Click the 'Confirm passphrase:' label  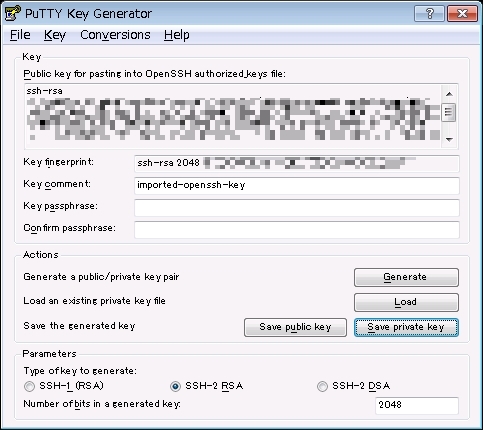point(70,228)
